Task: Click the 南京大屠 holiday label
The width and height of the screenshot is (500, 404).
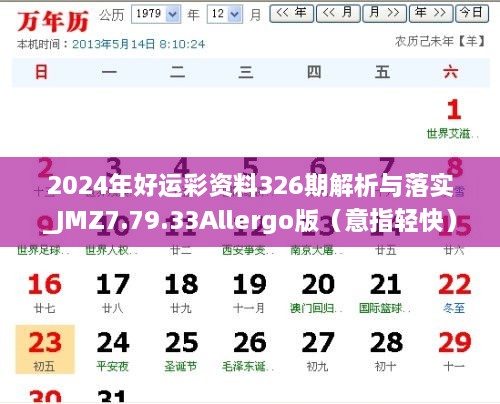Action: tap(317, 250)
